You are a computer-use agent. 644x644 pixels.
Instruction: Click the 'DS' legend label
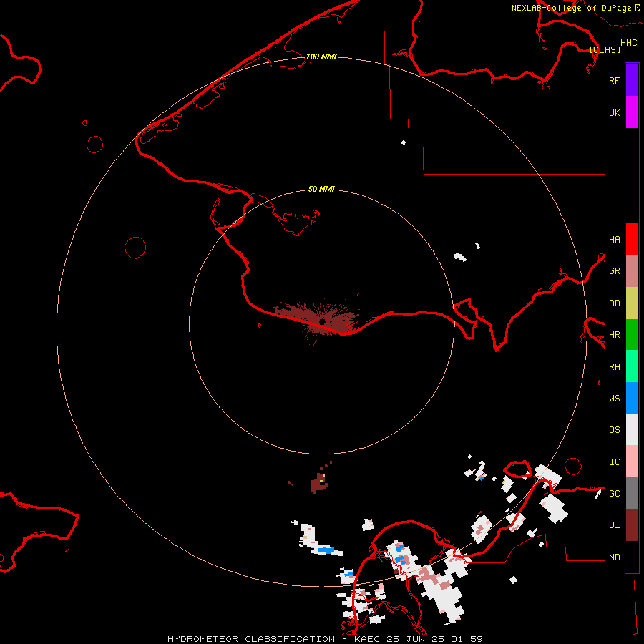[x=615, y=429]
